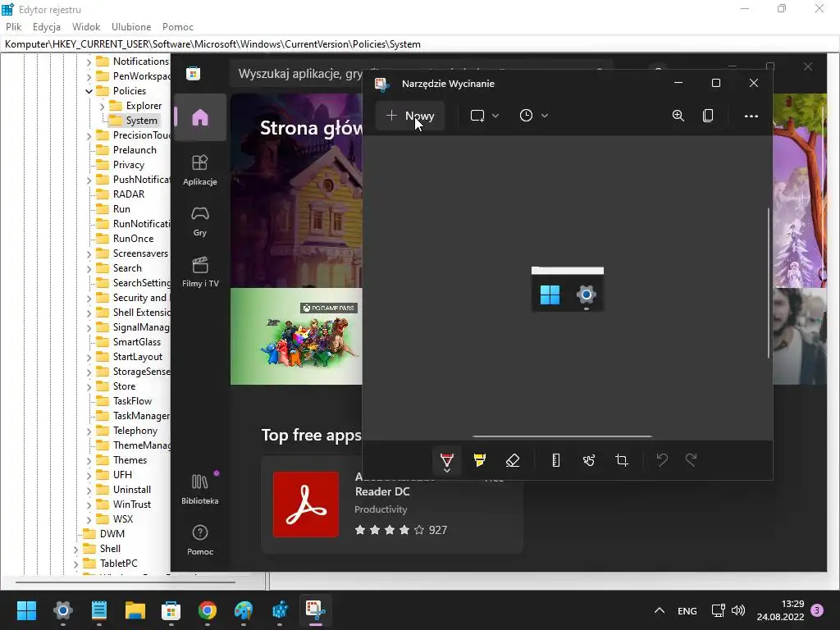Viewport: 840px width, 630px height.
Task: Show hidden tray icons chevron
Action: tap(660, 610)
